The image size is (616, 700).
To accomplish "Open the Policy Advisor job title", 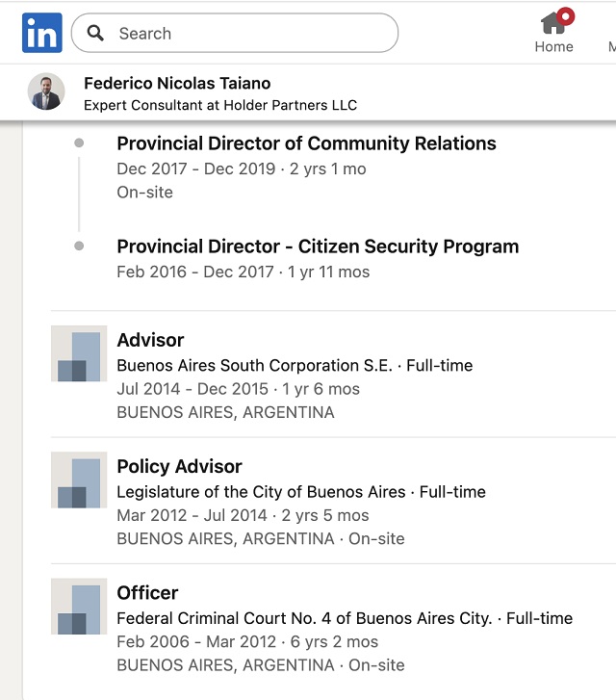I will 179,466.
